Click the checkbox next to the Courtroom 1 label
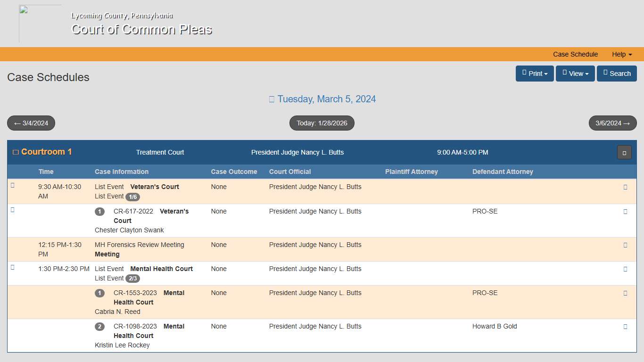Screen dimensions: 644x362 point(15,151)
